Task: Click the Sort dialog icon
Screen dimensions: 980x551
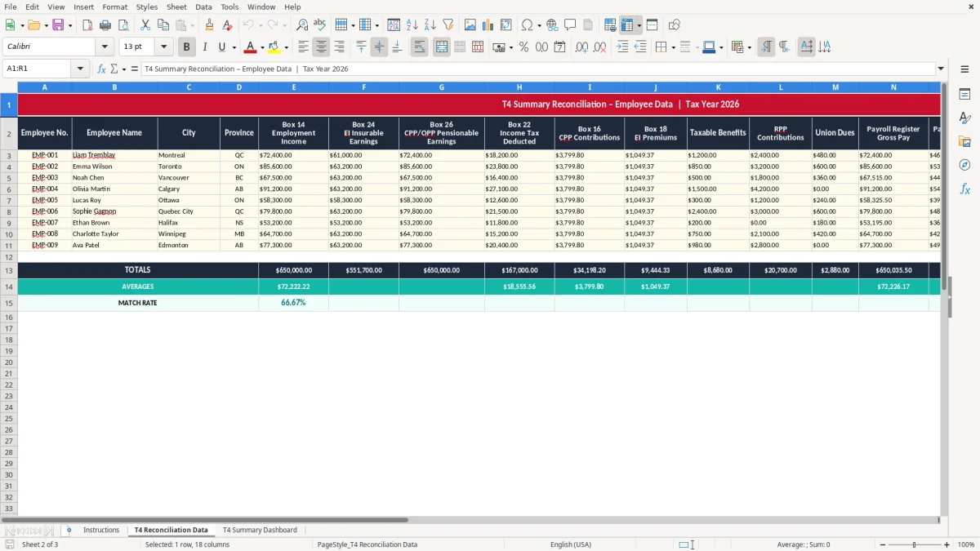Action: click(x=394, y=25)
